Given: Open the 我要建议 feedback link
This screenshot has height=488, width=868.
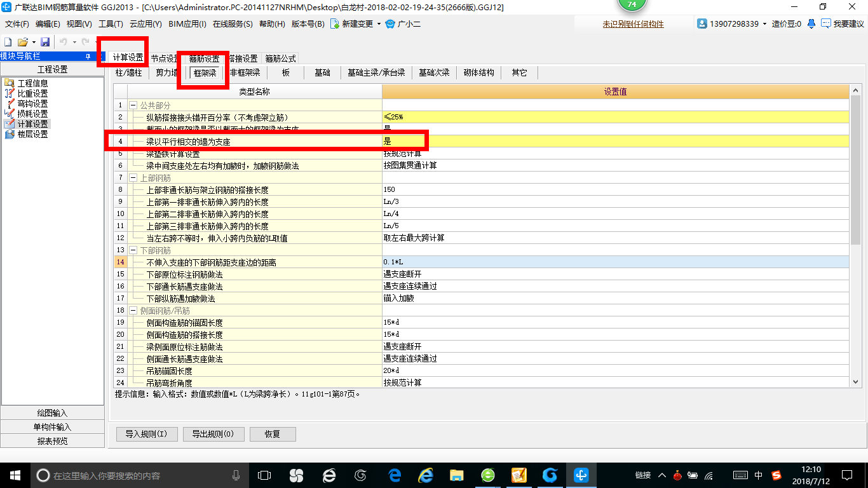Looking at the screenshot, I should (843, 24).
